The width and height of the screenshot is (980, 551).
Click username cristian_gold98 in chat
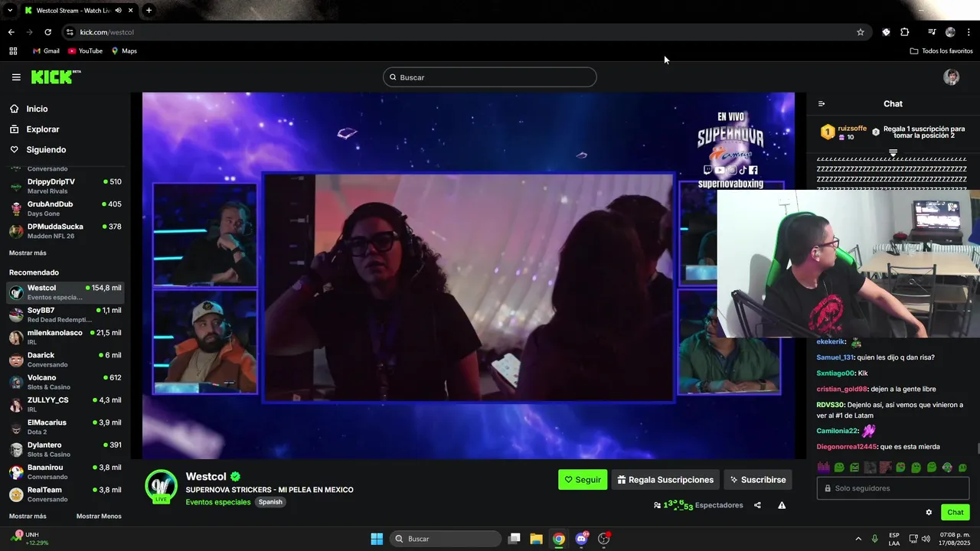[841, 389]
